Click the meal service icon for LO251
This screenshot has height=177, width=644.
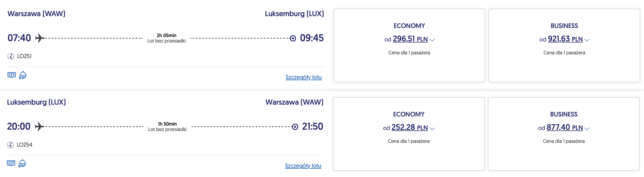(x=23, y=75)
